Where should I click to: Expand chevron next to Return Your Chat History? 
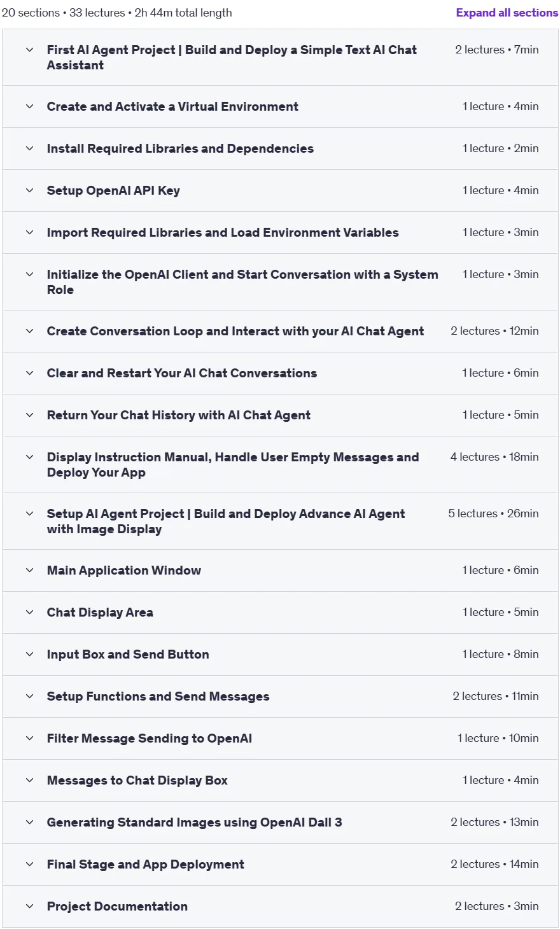(x=29, y=415)
